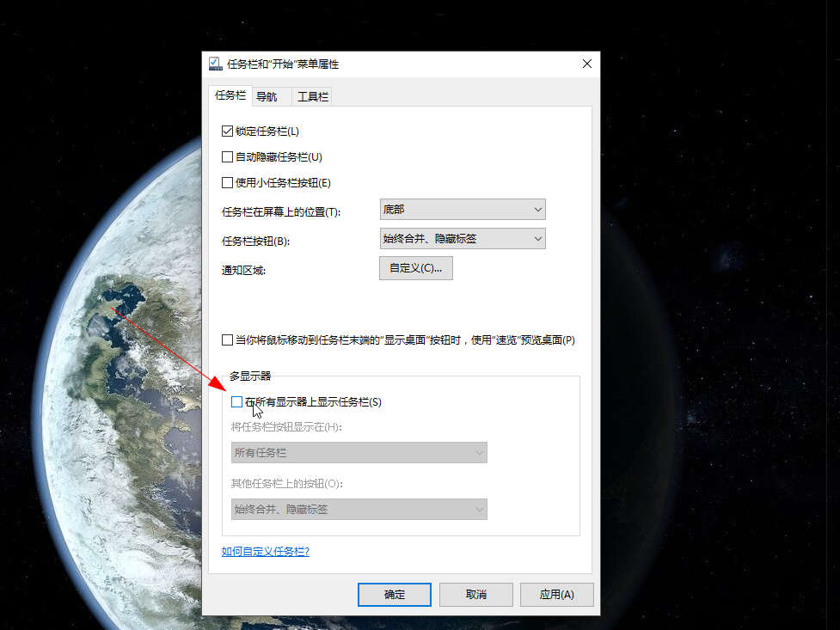Enable 使用小任务栏按钮(E) checkbox
The width and height of the screenshot is (840, 630).
pyautogui.click(x=227, y=183)
